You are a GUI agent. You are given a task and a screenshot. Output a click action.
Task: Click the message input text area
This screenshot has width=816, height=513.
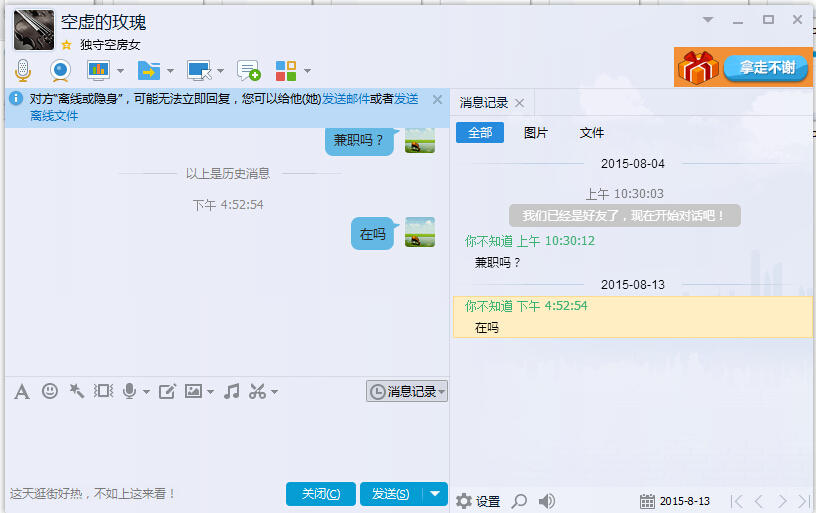(227, 442)
